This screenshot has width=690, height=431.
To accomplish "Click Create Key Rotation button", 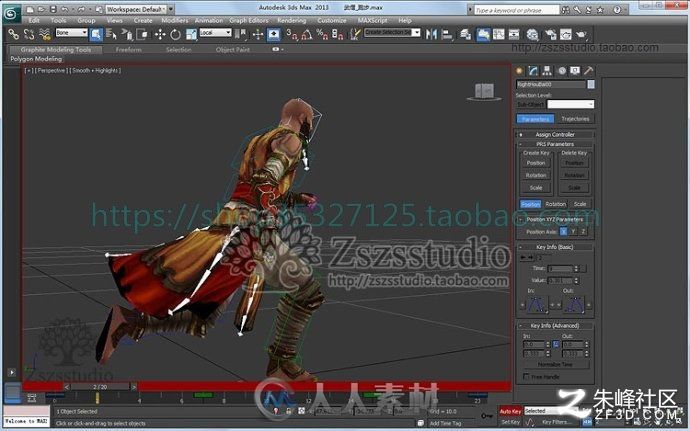I will (536, 175).
